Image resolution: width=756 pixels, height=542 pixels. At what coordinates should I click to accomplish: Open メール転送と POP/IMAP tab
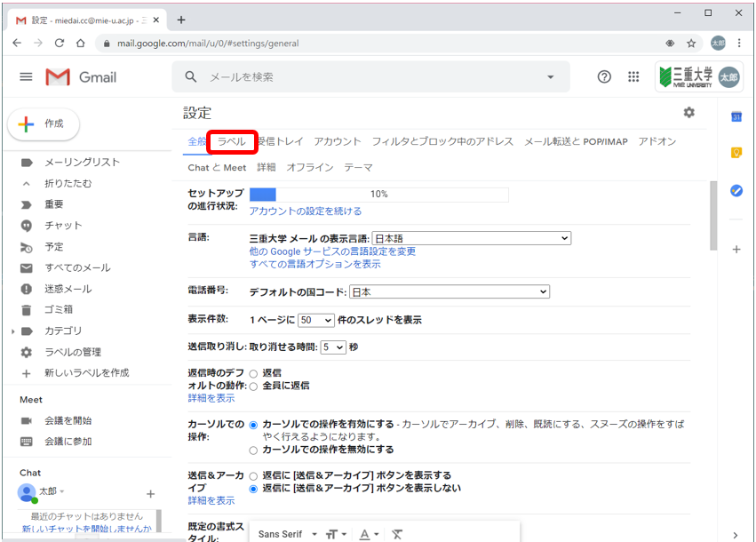point(576,141)
